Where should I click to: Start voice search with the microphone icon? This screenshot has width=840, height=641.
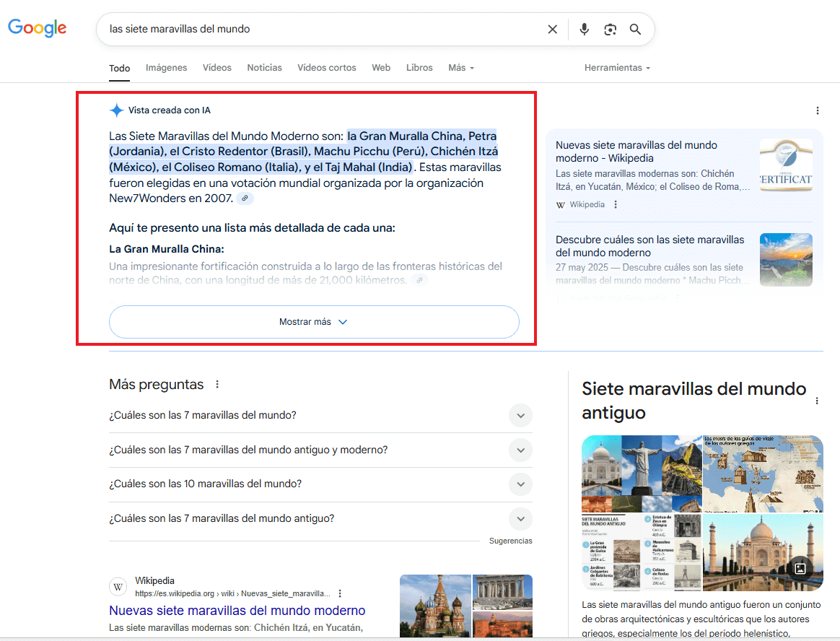tap(585, 29)
